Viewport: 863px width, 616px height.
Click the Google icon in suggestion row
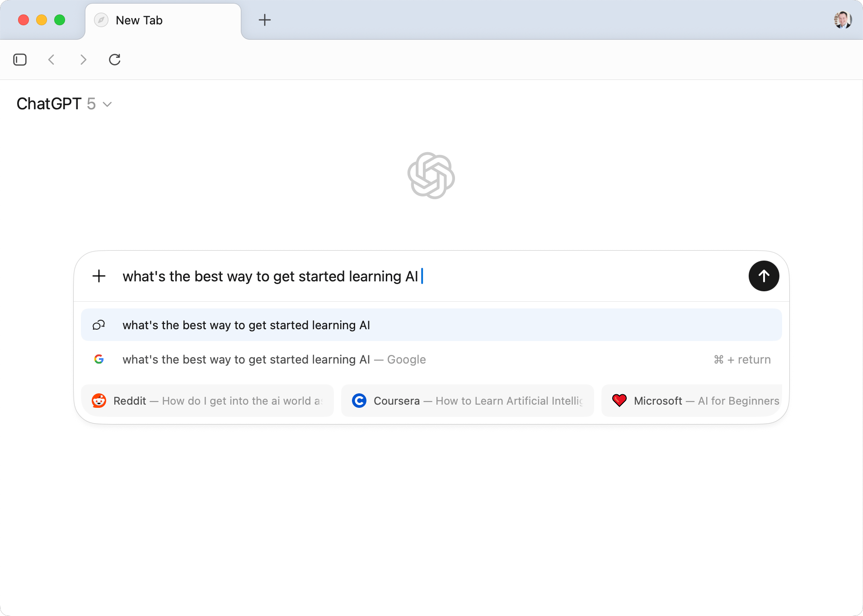pos(99,359)
